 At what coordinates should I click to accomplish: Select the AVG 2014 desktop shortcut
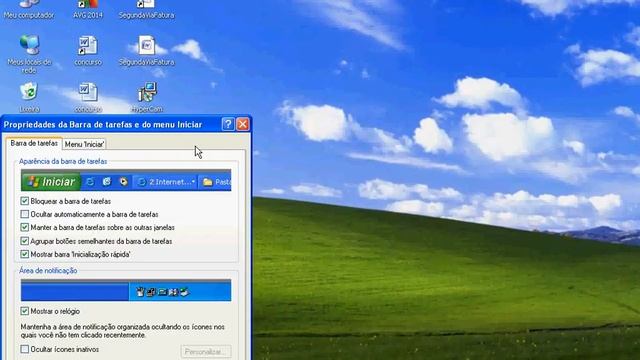(88, 9)
